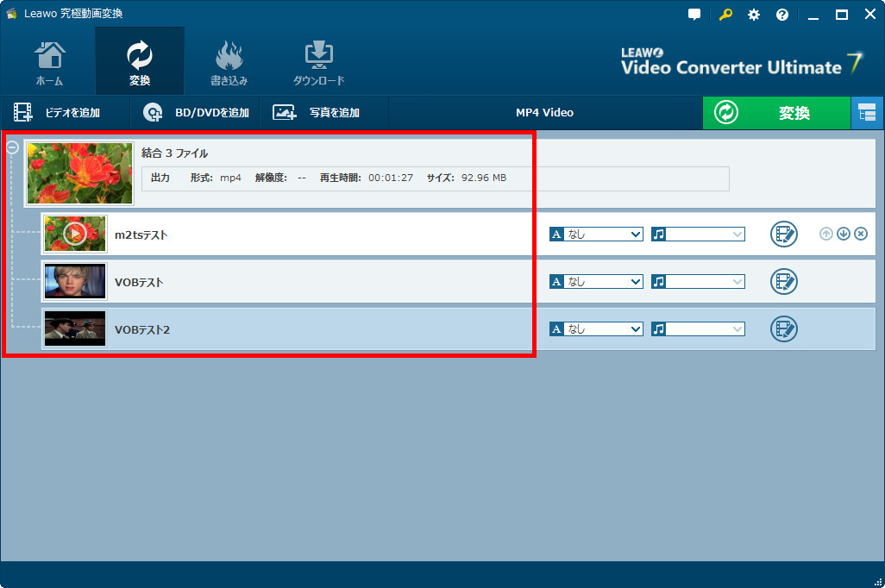
Task: Select merged group flower thumbnail
Action: click(79, 173)
